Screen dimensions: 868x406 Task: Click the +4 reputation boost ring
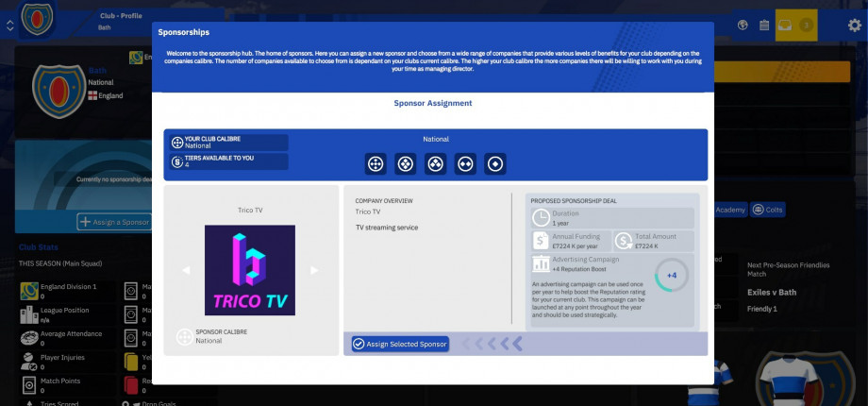tap(671, 276)
